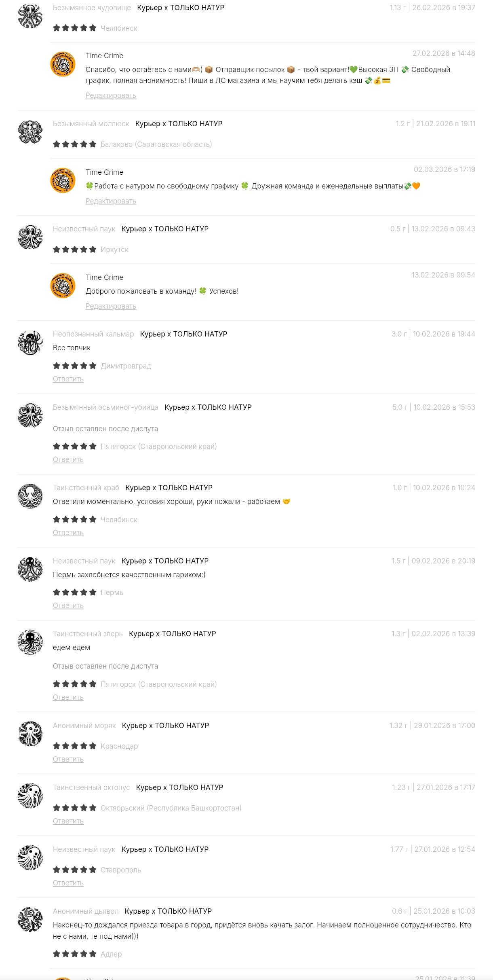The width and height of the screenshot is (493, 980).
Task: Click the Таинственный краб octopus avatar
Action: click(30, 496)
